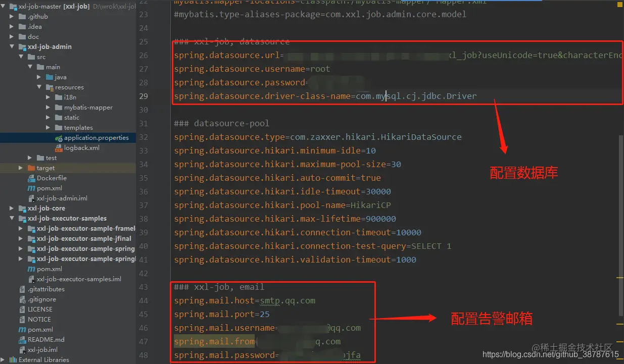624x364 pixels.
Task: Click the xxl-job-executor-samples.iml file icon
Action: [x=31, y=279]
